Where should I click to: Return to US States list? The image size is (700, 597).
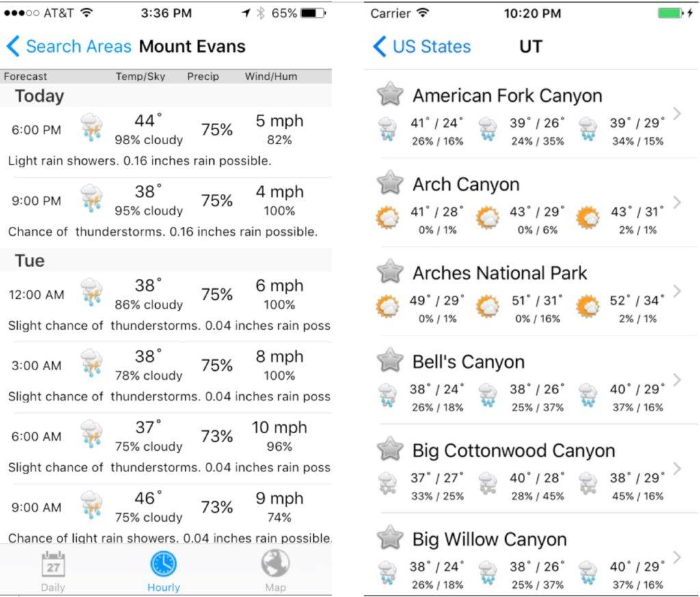422,46
